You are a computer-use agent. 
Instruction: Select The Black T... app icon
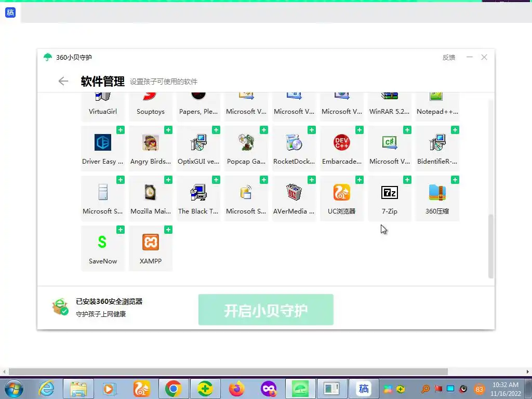(198, 192)
